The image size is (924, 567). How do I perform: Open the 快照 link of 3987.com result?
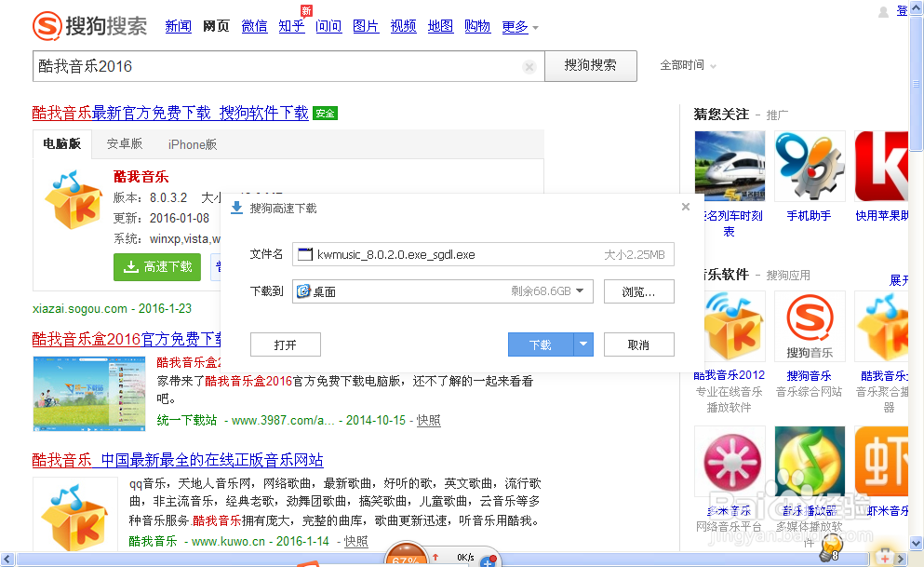point(428,420)
